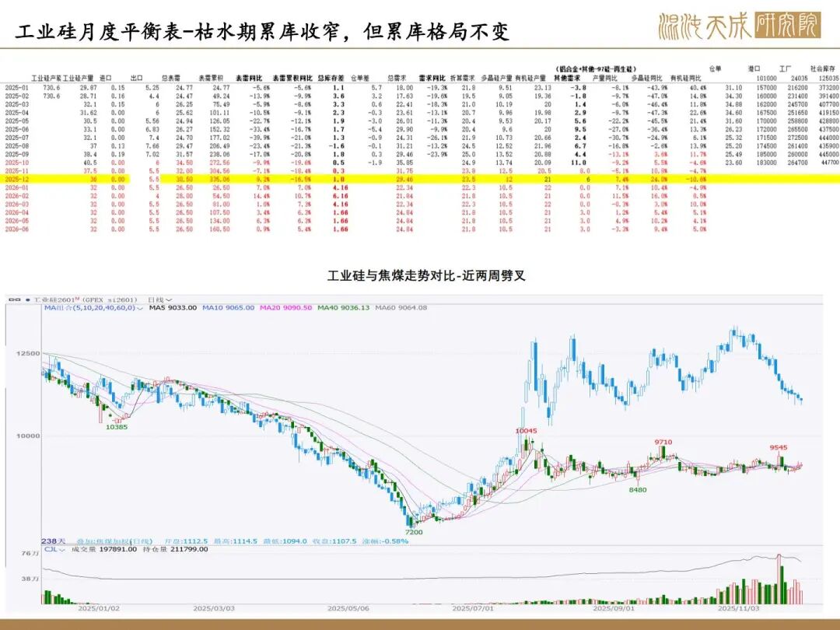Open the 日线 period dropdown
Image resolution: width=840 pixels, height=630 pixels.
pyautogui.click(x=162, y=299)
